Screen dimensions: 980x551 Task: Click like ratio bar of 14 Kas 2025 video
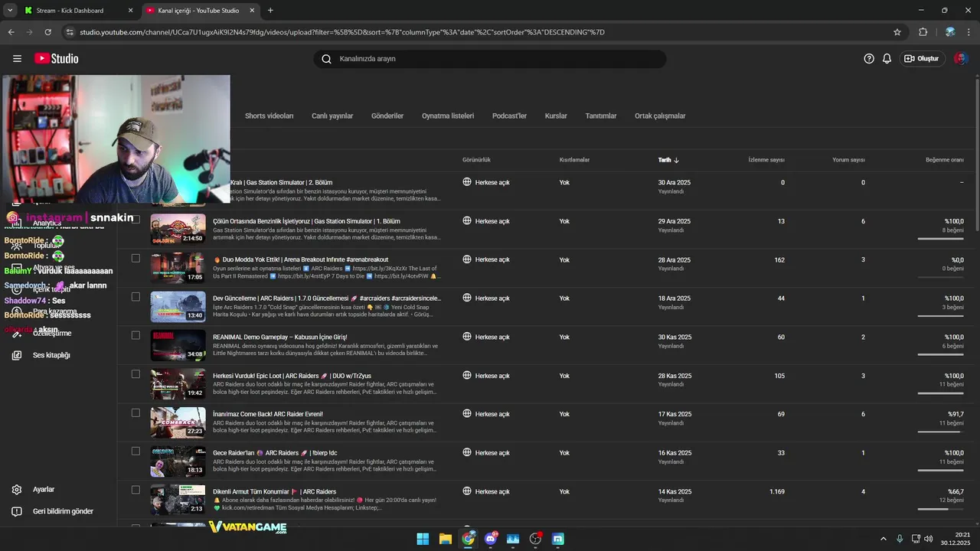[941, 509]
